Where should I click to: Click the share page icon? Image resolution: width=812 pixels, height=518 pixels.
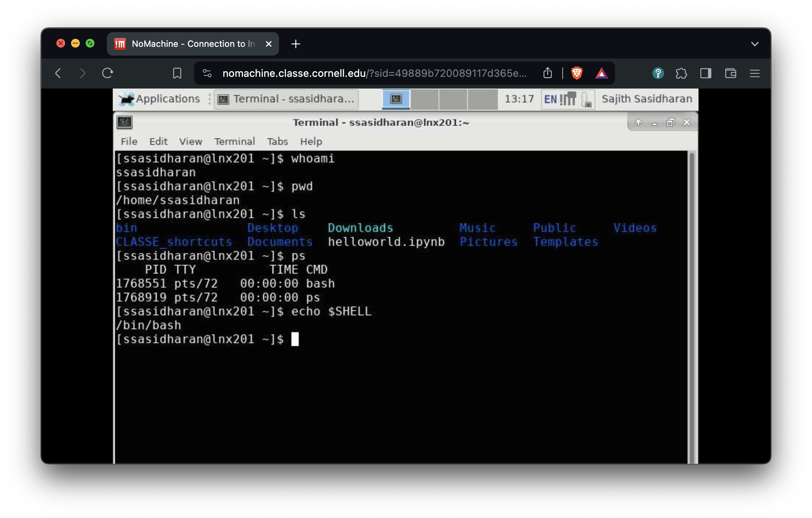[547, 73]
